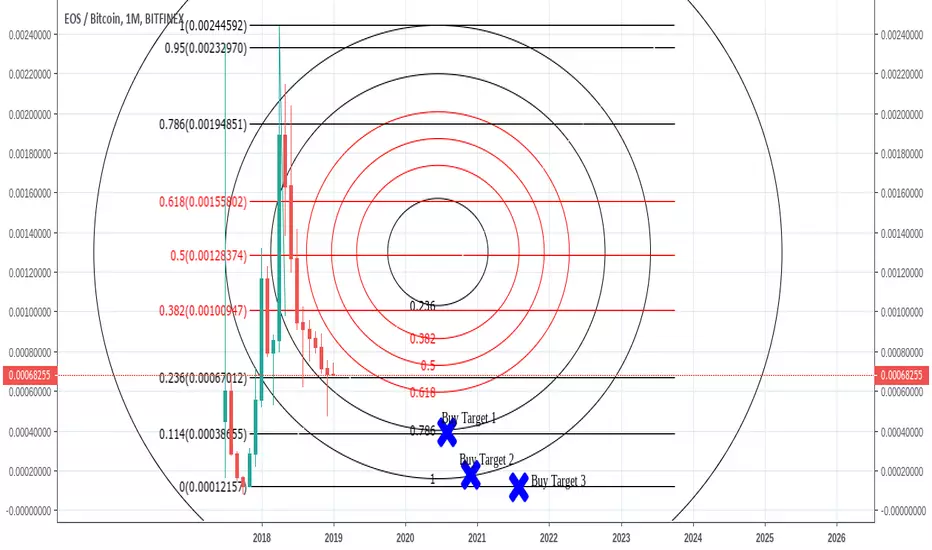Select the 0.786(0.00194851) level label

tap(203, 124)
